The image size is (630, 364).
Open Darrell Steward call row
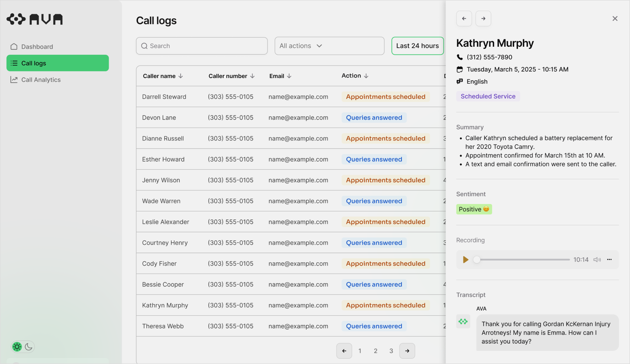click(x=291, y=97)
